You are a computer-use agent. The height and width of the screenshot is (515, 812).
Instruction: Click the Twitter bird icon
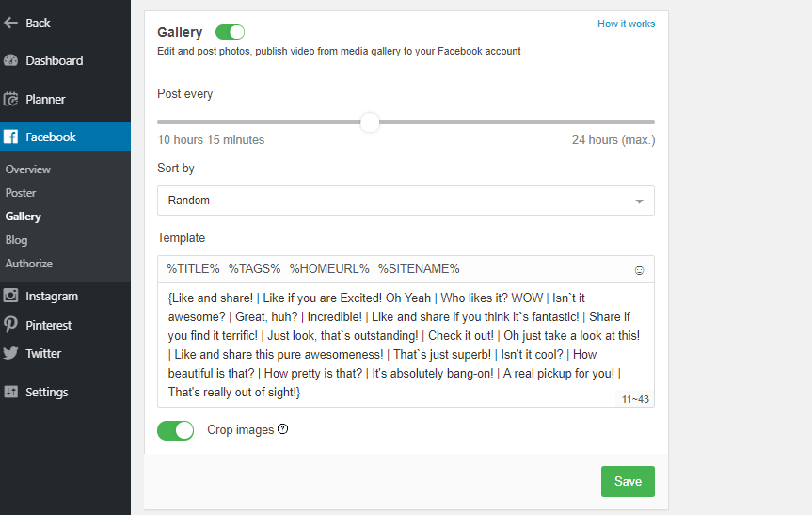[x=11, y=354]
